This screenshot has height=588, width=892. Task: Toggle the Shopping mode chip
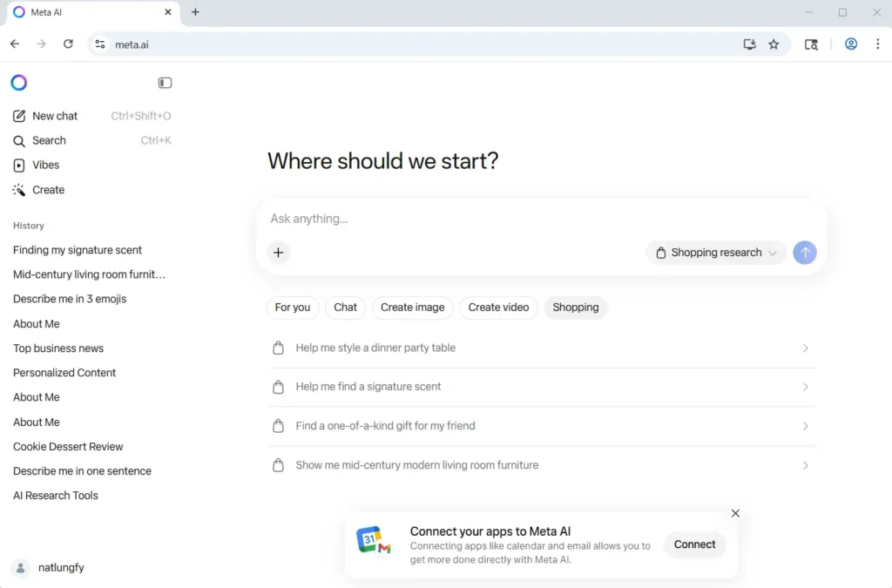575,308
